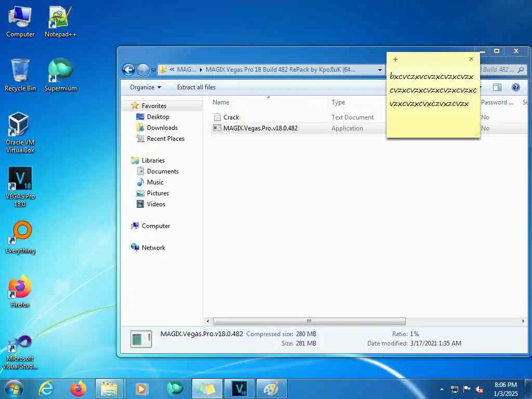Open the media player taskbar icon
The width and height of the screenshot is (532, 399).
pyautogui.click(x=141, y=389)
